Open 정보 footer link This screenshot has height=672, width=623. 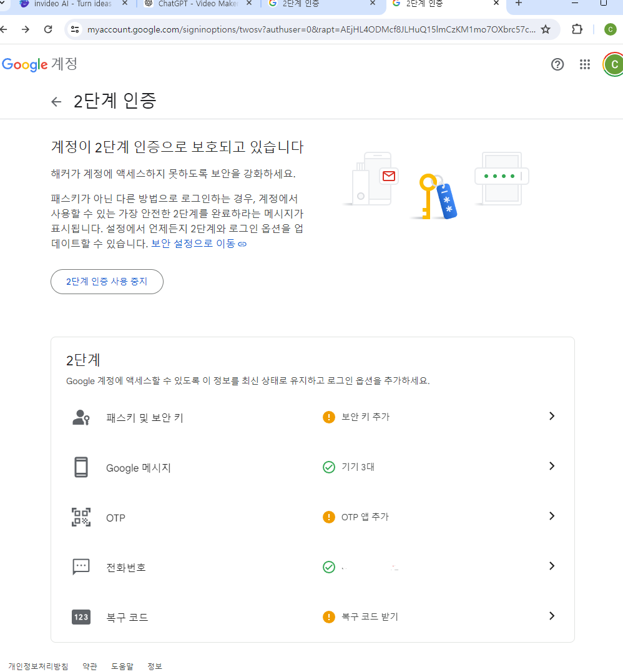pyautogui.click(x=155, y=666)
